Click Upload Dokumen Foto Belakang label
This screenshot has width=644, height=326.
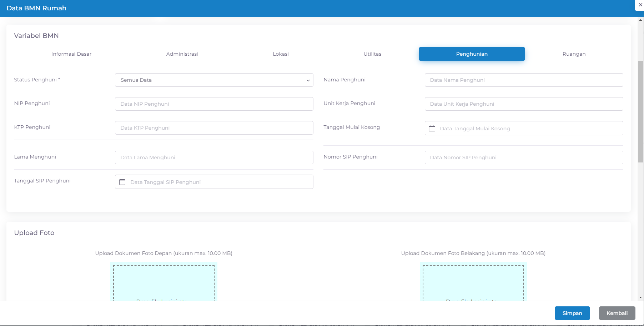473,253
